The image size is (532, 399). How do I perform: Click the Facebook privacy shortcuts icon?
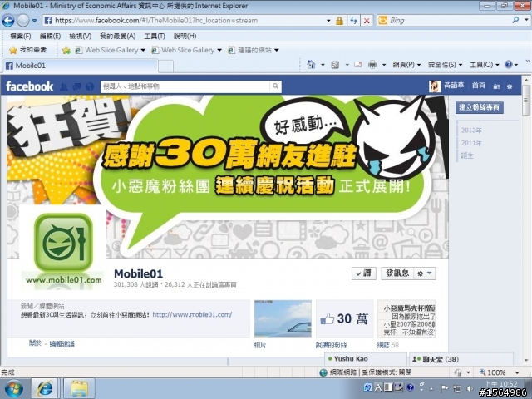tap(496, 86)
